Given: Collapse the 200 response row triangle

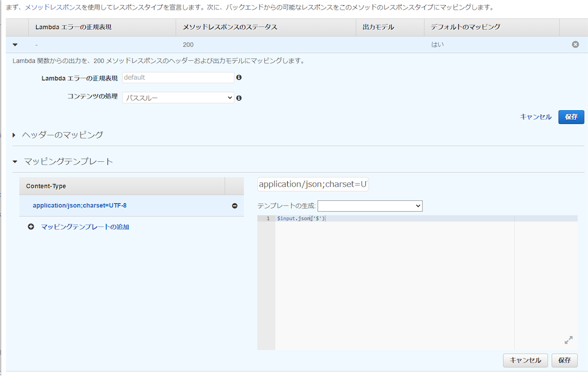Looking at the screenshot, I should (15, 44).
